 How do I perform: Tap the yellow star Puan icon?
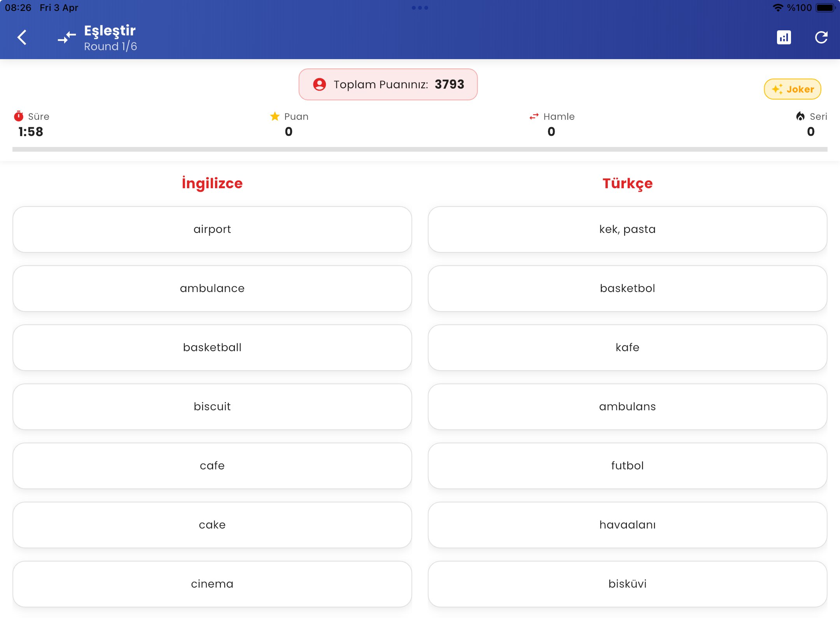click(x=275, y=116)
